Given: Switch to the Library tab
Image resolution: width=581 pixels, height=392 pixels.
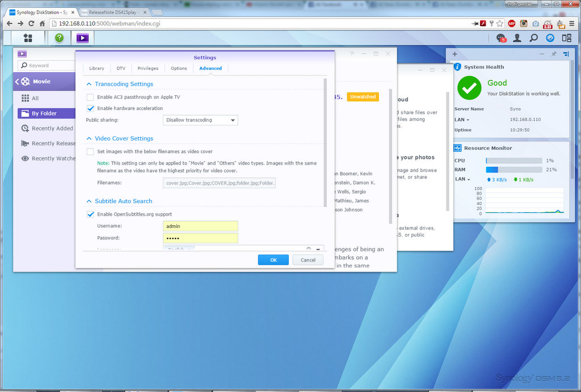Looking at the screenshot, I should point(96,68).
